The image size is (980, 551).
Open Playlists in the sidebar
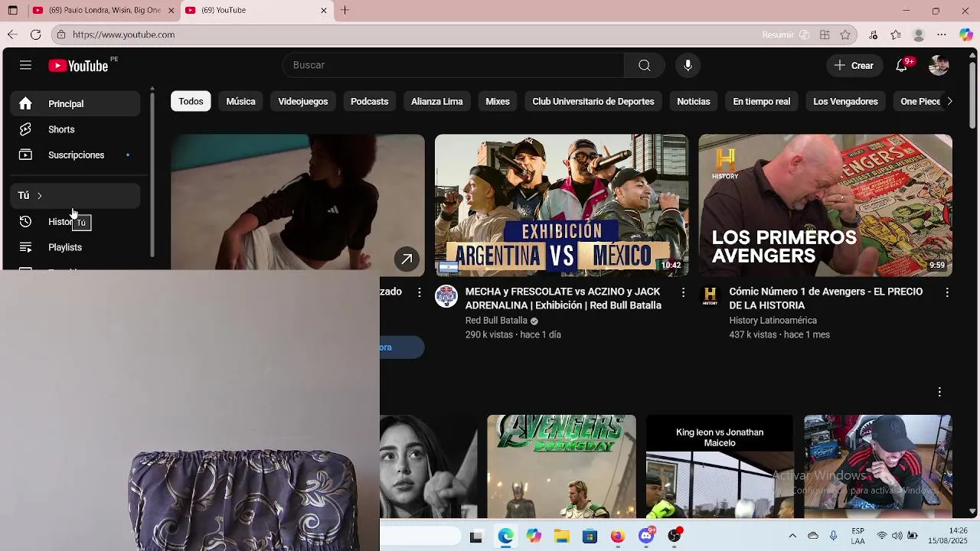[75, 247]
